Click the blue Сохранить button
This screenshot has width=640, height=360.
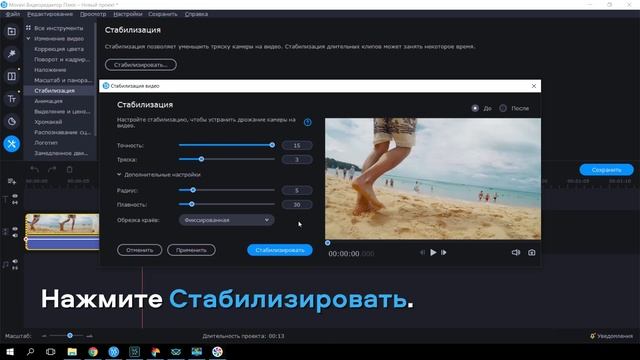click(x=607, y=170)
